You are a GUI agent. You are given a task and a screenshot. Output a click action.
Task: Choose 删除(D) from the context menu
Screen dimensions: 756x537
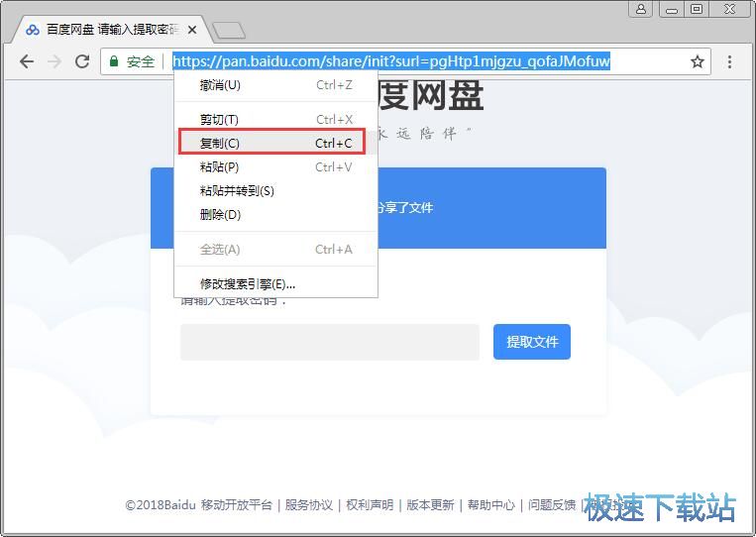(275, 215)
